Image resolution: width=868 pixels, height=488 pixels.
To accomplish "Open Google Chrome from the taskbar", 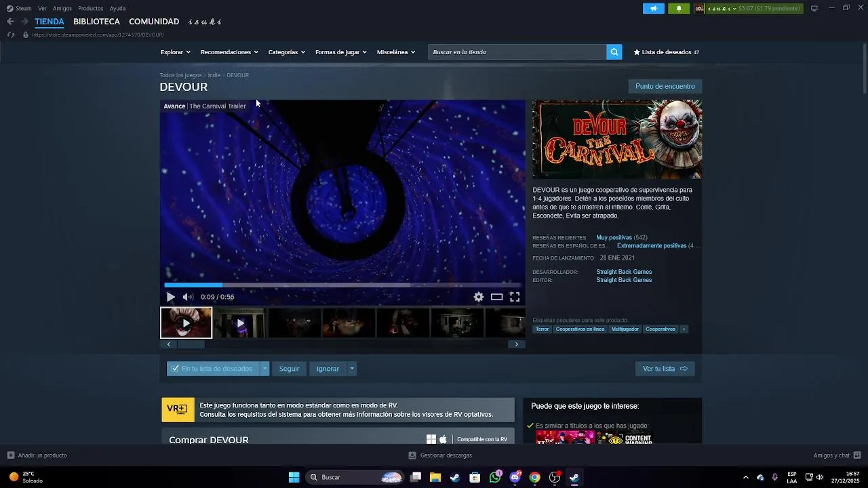I will click(x=535, y=477).
